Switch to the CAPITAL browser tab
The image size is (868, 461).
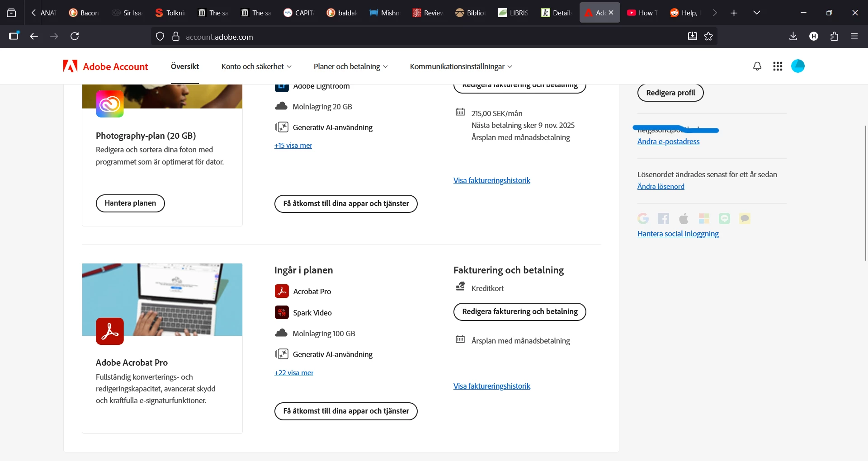(299, 13)
